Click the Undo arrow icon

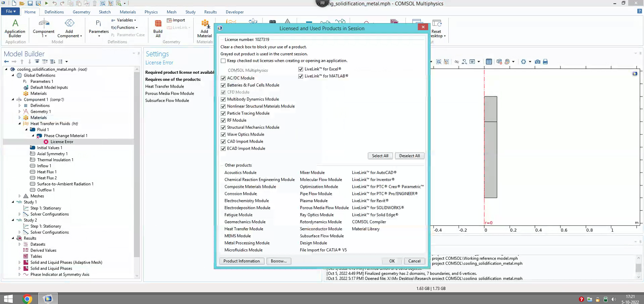(x=54, y=3)
